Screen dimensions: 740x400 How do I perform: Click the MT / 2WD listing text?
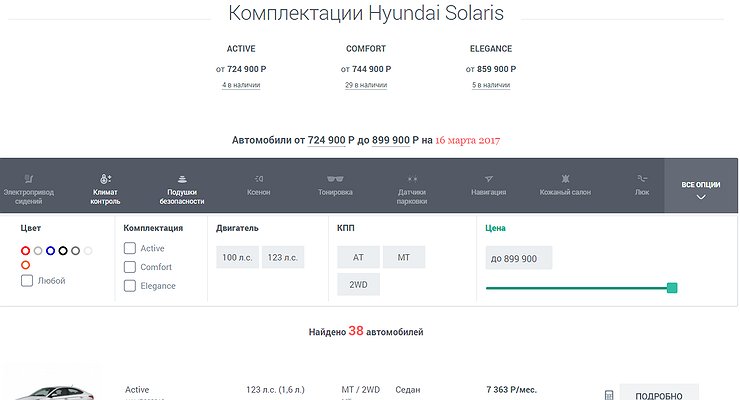[x=361, y=390]
